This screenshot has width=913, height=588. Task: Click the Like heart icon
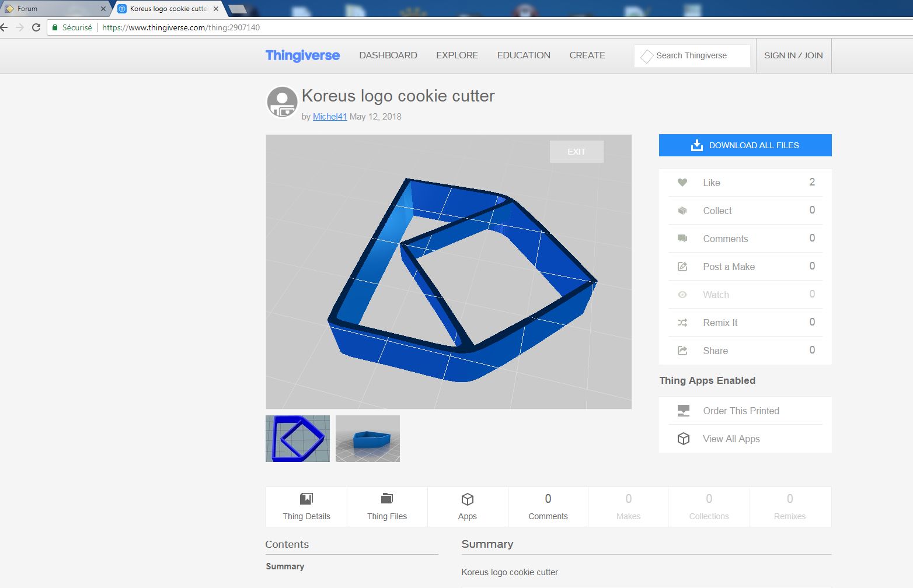click(682, 183)
